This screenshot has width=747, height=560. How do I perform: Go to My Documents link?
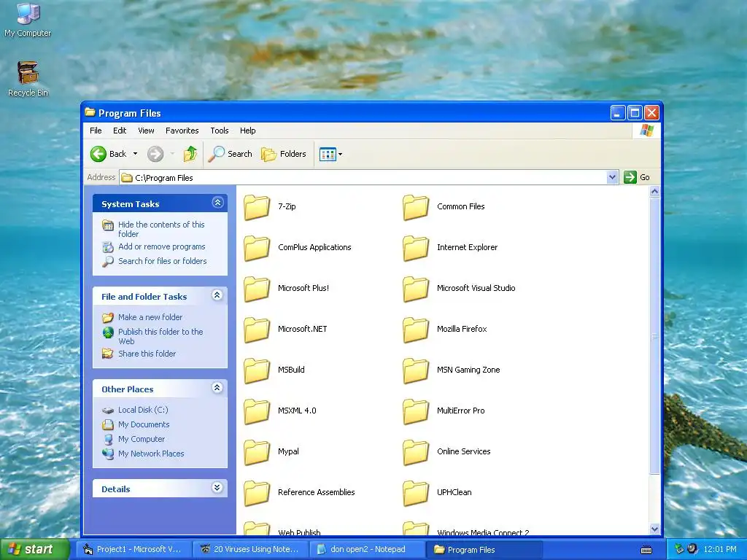144,424
